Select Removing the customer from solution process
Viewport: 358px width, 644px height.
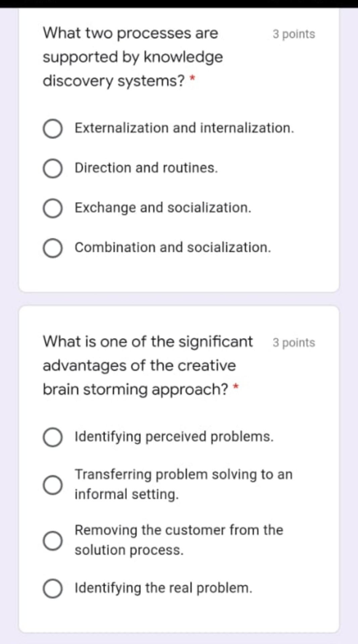coord(52,540)
